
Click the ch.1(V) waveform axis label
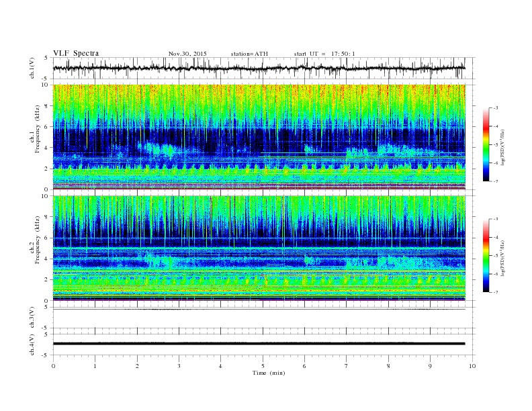pos(32,68)
